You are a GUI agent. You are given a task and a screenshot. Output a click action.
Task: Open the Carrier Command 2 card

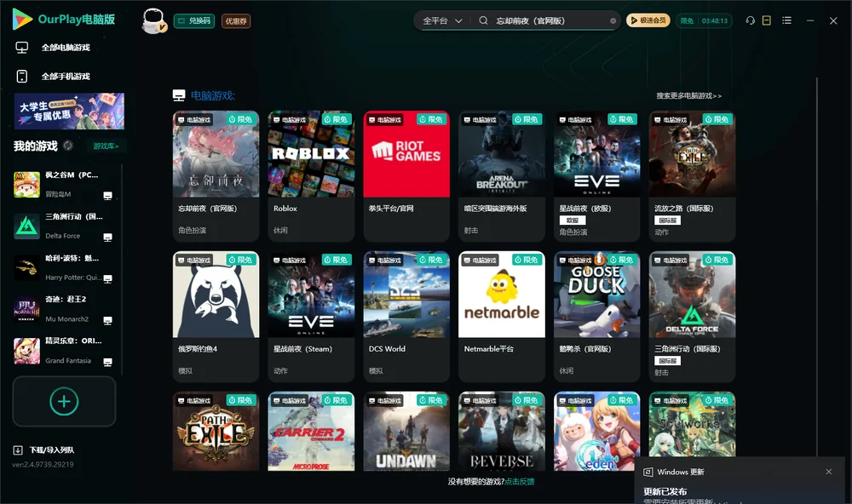tap(311, 432)
